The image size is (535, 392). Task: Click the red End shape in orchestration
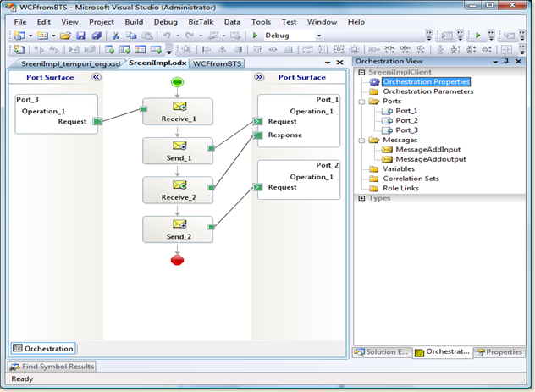tap(177, 260)
